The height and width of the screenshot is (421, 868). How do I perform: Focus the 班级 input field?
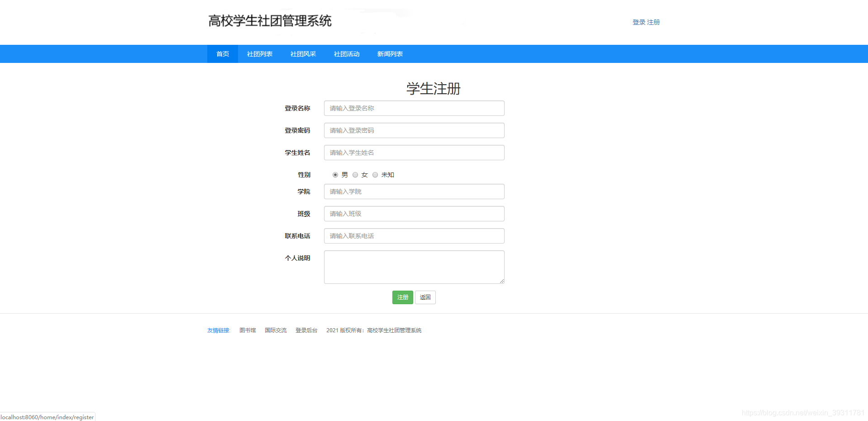(414, 214)
